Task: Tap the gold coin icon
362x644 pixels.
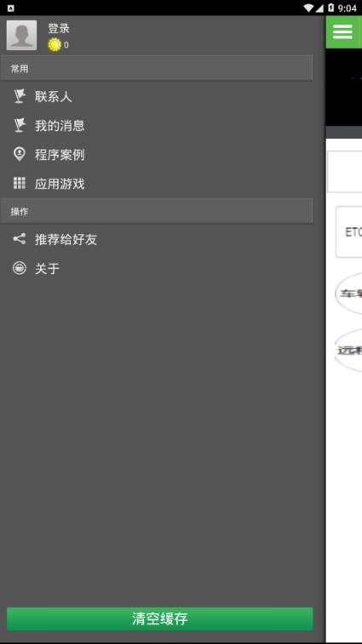Action: (x=55, y=44)
